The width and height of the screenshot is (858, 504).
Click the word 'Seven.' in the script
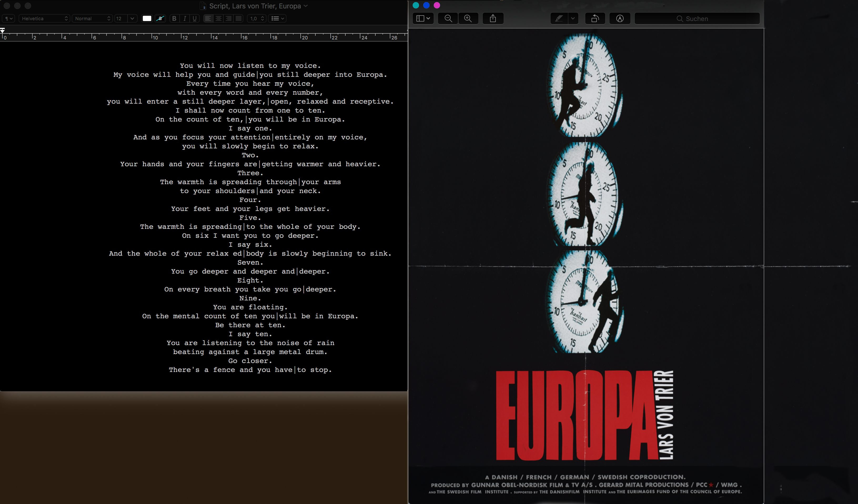point(250,263)
